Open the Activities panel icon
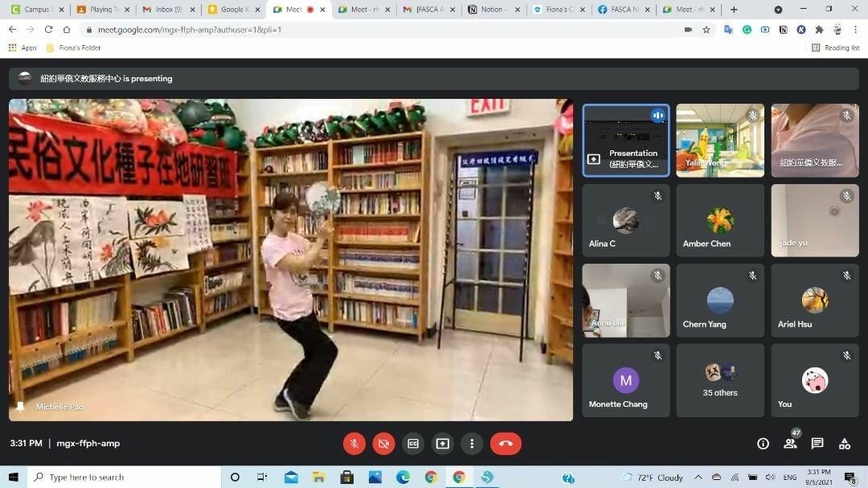Viewport: 868px width, 488px height. pos(844,444)
